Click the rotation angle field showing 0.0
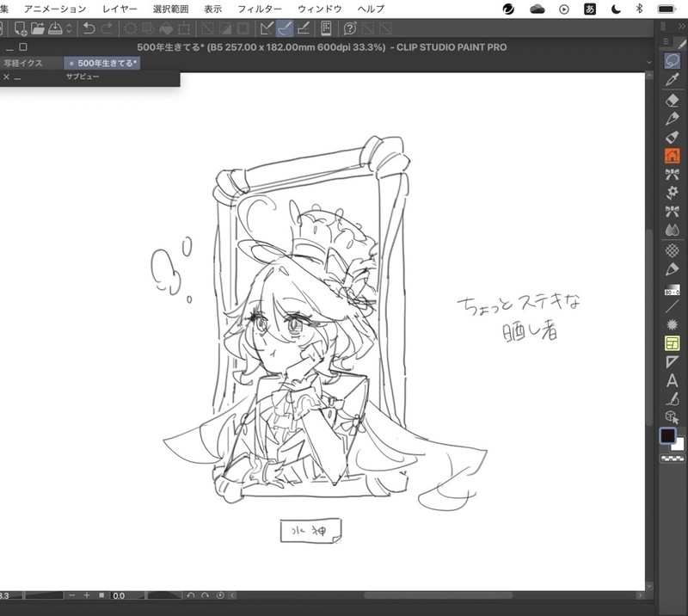 point(126,596)
